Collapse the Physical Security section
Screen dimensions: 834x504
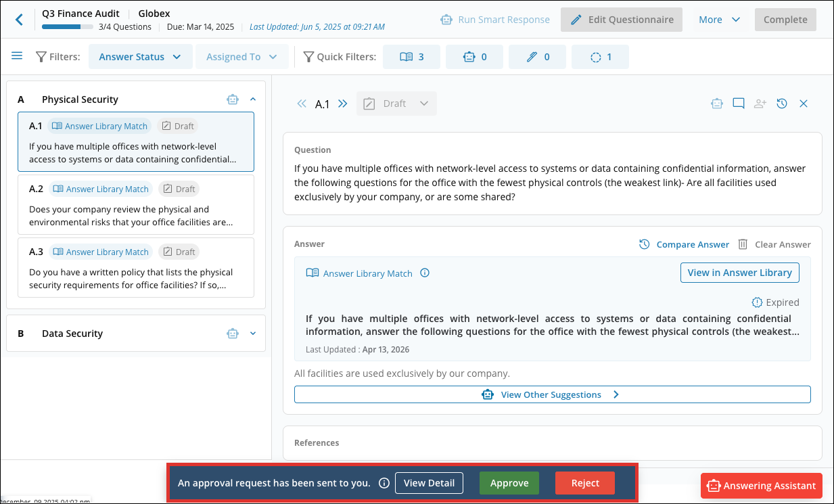coord(253,99)
